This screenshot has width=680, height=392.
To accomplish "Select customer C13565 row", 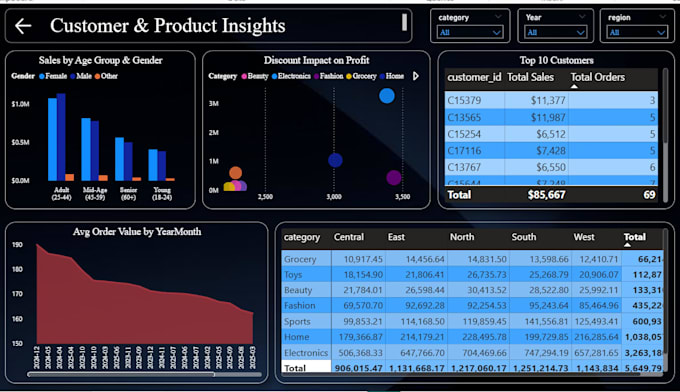I will [551, 117].
